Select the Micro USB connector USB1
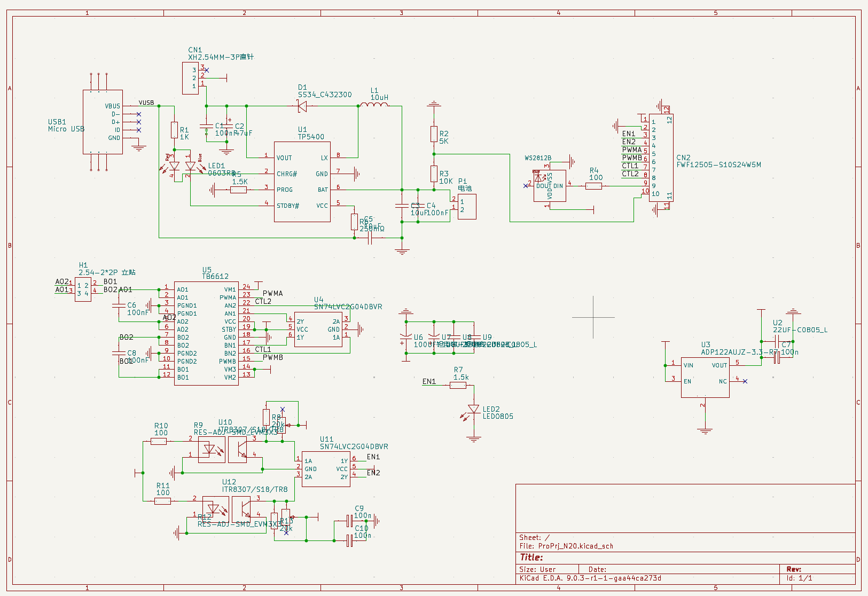Image resolution: width=868 pixels, height=596 pixels. click(103, 122)
